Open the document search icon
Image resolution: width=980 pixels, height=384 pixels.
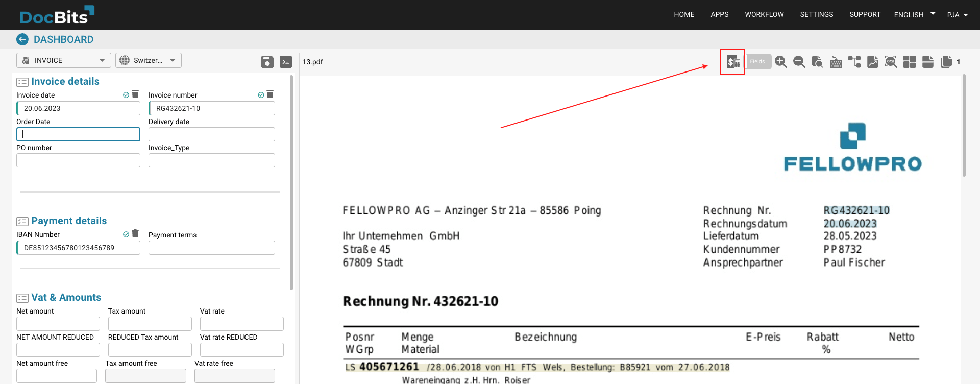coord(818,62)
